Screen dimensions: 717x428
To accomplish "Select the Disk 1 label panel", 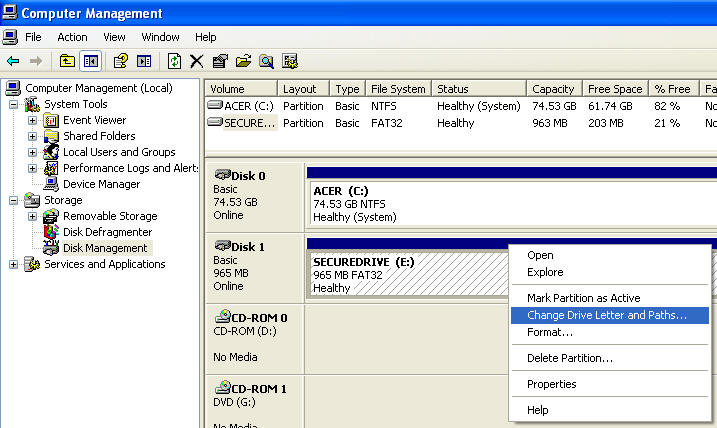I will click(254, 268).
